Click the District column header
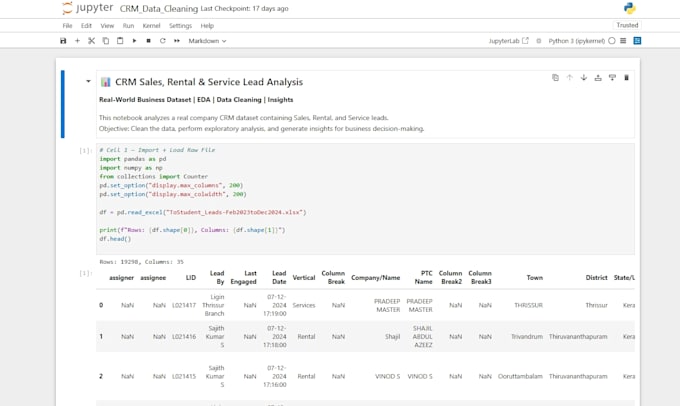Viewport: 680px width, 406px height. tap(596, 278)
